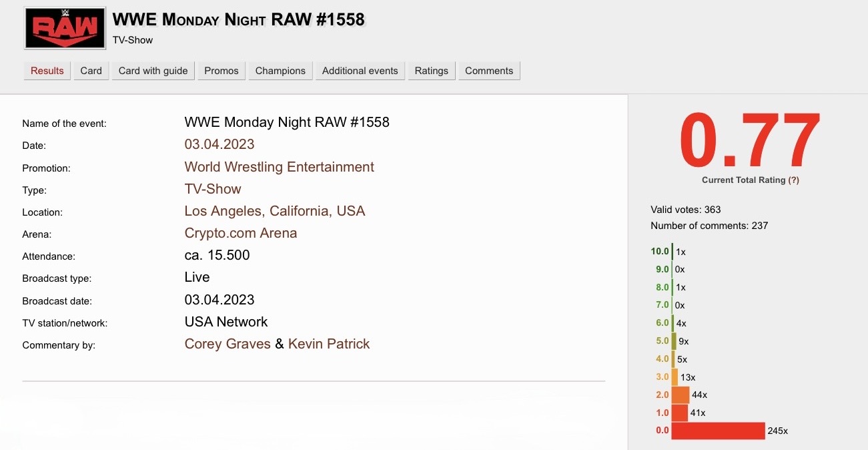Open the Results tab

pyautogui.click(x=47, y=71)
